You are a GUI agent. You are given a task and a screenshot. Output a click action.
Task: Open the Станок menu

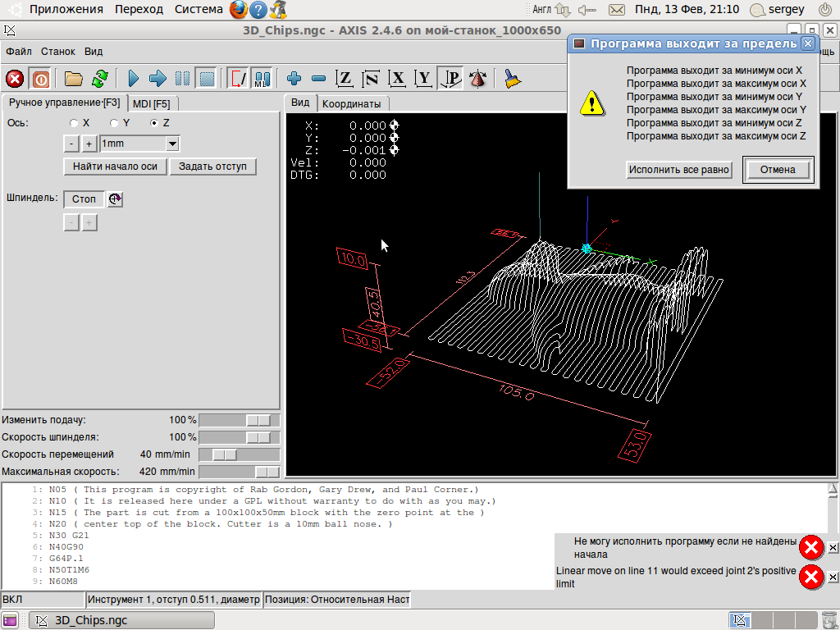pyautogui.click(x=57, y=51)
